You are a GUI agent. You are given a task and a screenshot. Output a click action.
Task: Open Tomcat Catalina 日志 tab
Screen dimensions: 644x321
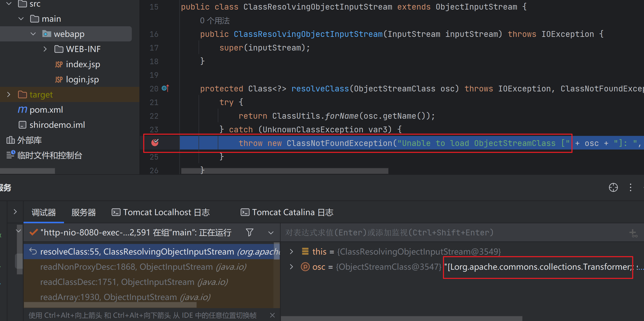click(287, 212)
